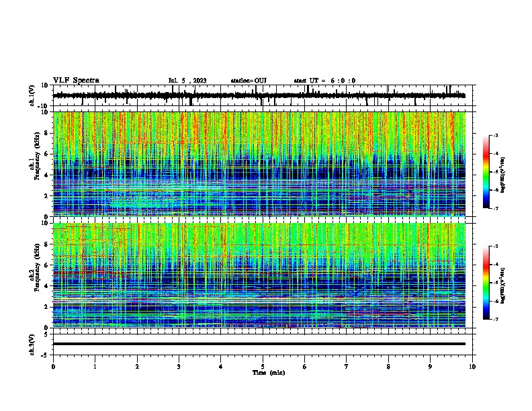This screenshot has width=532, height=411.
Task: Click the time axis tick label "5"
Action: 263,367
